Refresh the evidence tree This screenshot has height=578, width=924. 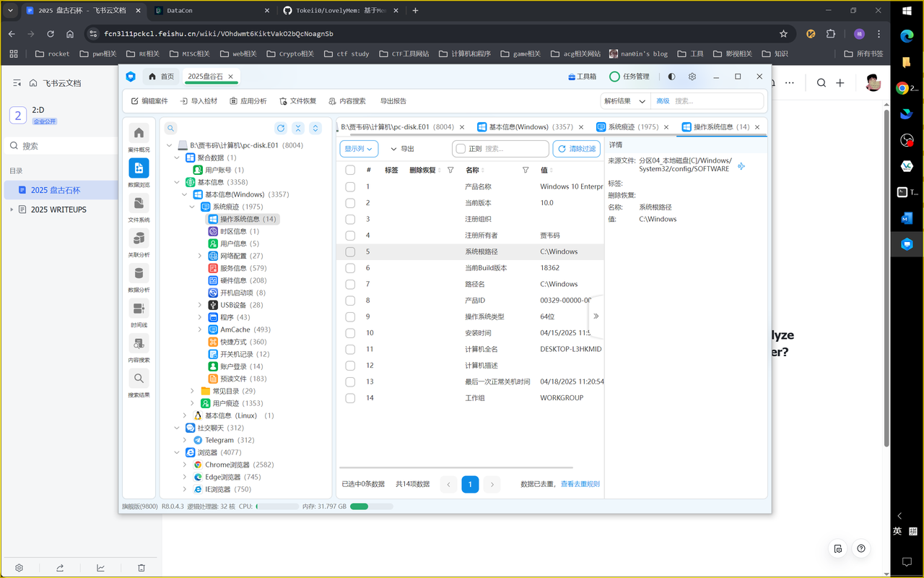[281, 129]
